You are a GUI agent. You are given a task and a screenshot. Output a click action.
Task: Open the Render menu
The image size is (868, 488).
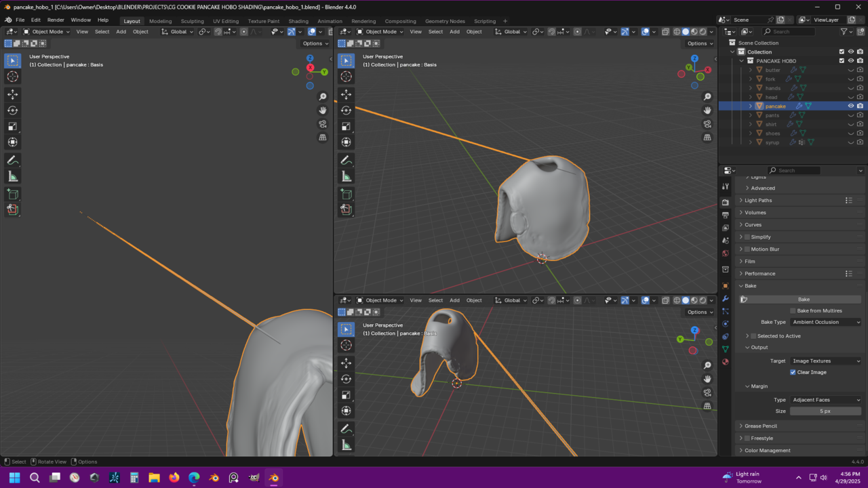(x=56, y=20)
